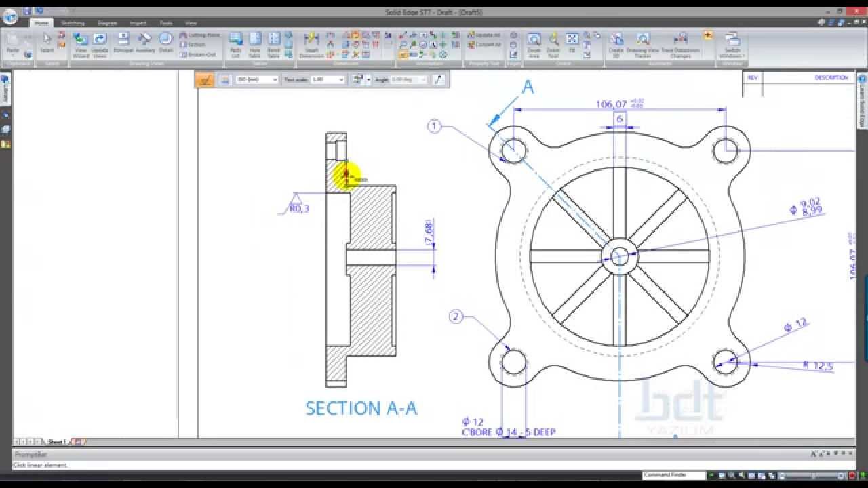Viewport: 868px width, 488px height.
Task: Insert a Bend Table
Action: 274,45
